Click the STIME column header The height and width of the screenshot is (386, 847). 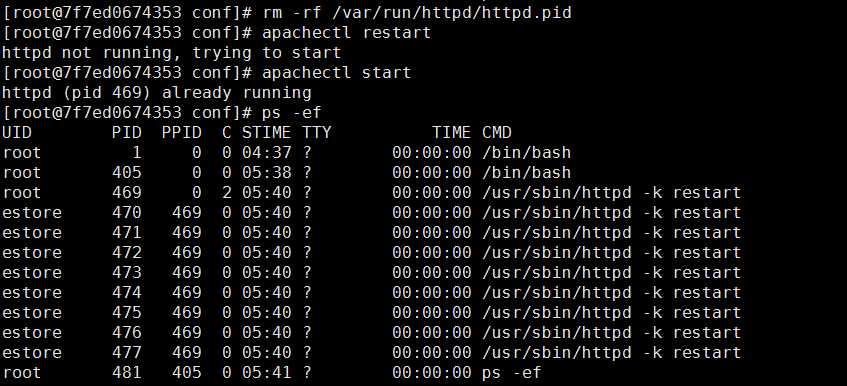click(266, 132)
